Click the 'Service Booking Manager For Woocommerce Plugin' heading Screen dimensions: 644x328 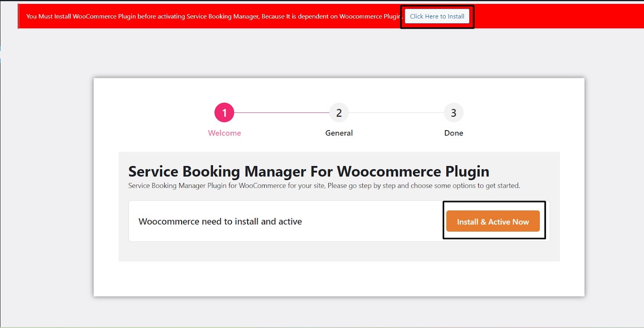(309, 172)
